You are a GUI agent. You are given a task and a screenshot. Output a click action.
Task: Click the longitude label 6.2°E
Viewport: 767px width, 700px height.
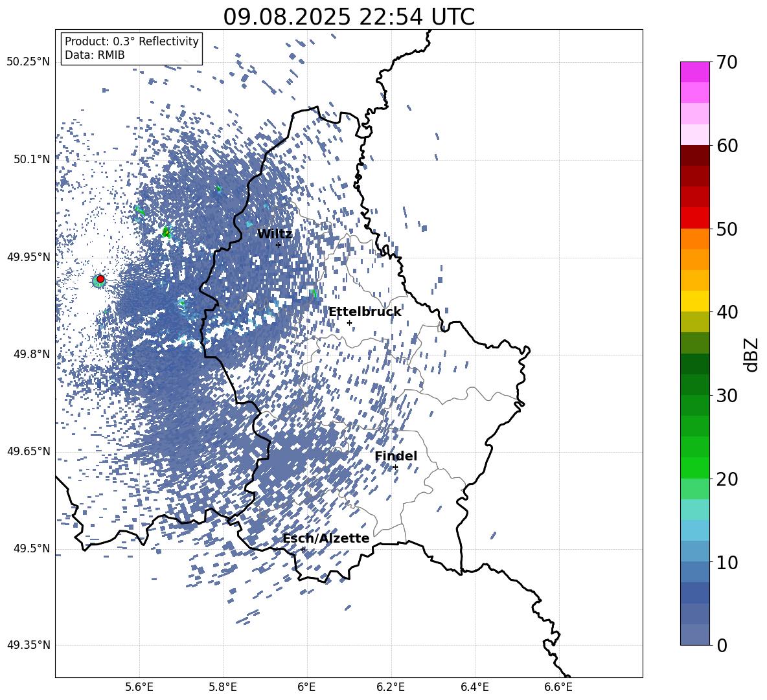391,687
